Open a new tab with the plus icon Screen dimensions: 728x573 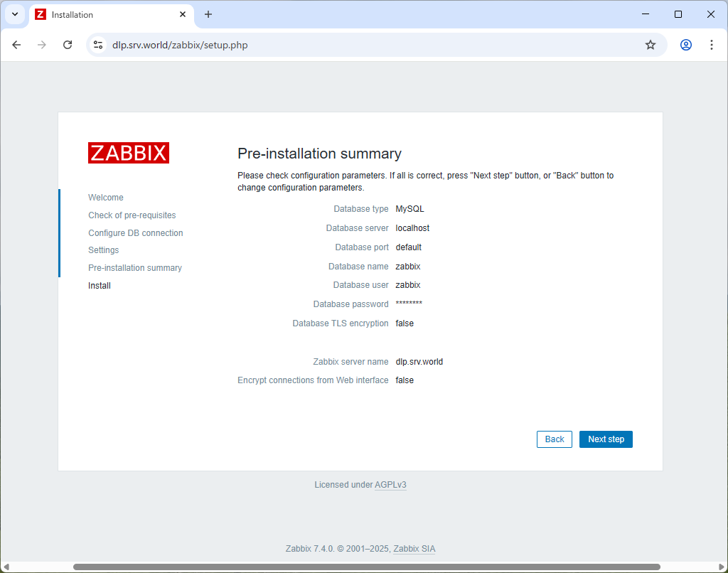pos(208,14)
